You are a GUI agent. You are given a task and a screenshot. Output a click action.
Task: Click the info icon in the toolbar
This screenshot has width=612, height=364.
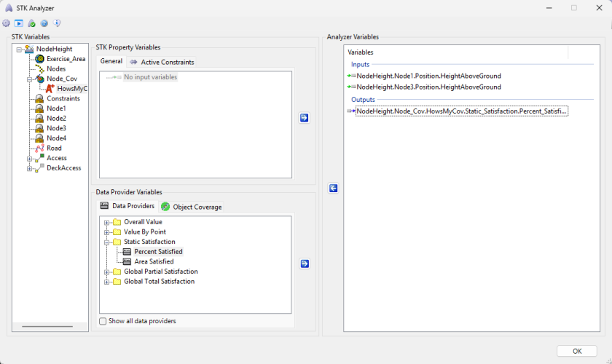click(x=56, y=23)
